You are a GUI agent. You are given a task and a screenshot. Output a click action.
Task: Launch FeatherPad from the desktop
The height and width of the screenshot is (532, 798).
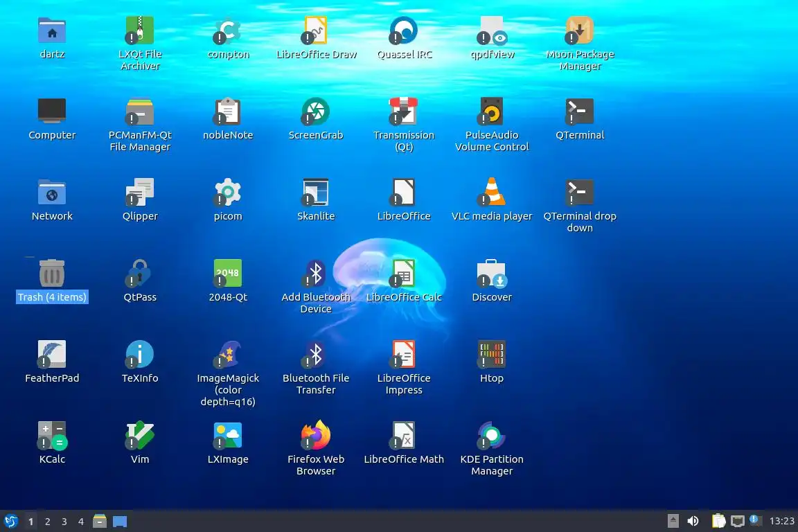point(52,355)
